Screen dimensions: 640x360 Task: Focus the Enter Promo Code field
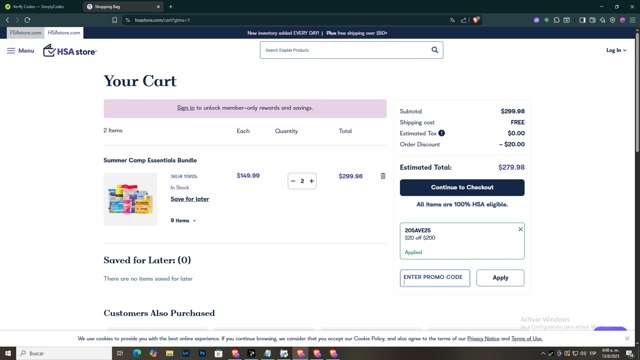pyautogui.click(x=435, y=278)
